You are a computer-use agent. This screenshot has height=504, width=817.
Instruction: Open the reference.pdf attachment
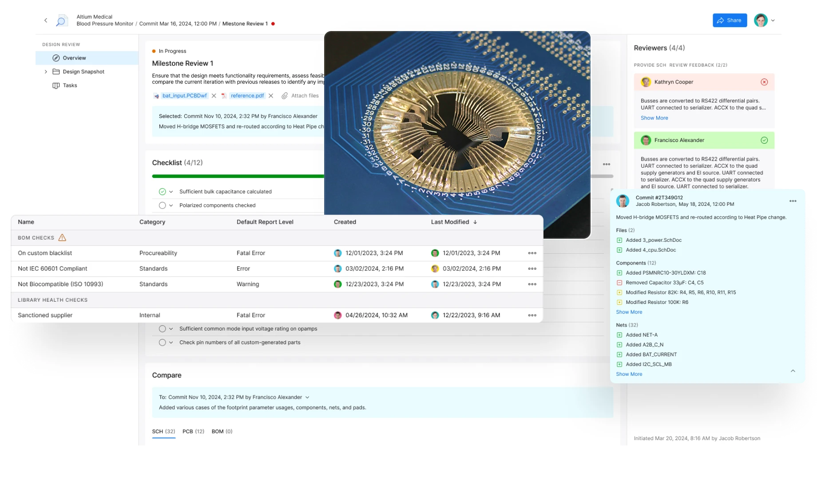tap(247, 96)
